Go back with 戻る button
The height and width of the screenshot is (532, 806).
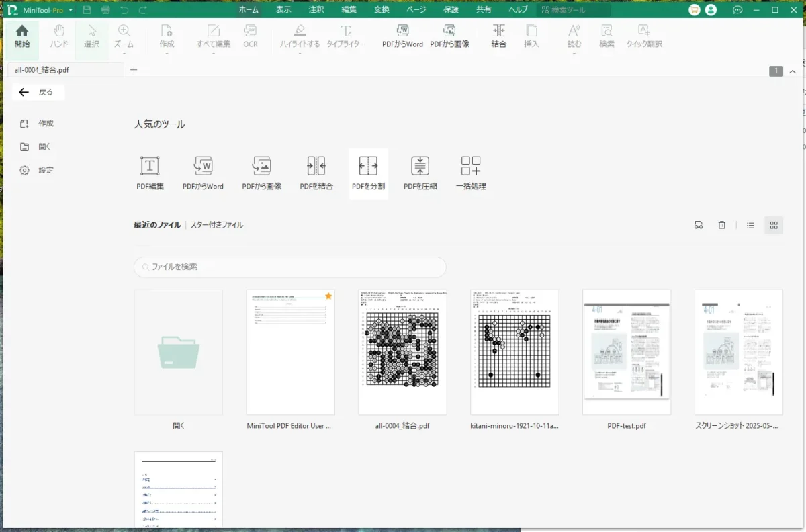(x=38, y=92)
